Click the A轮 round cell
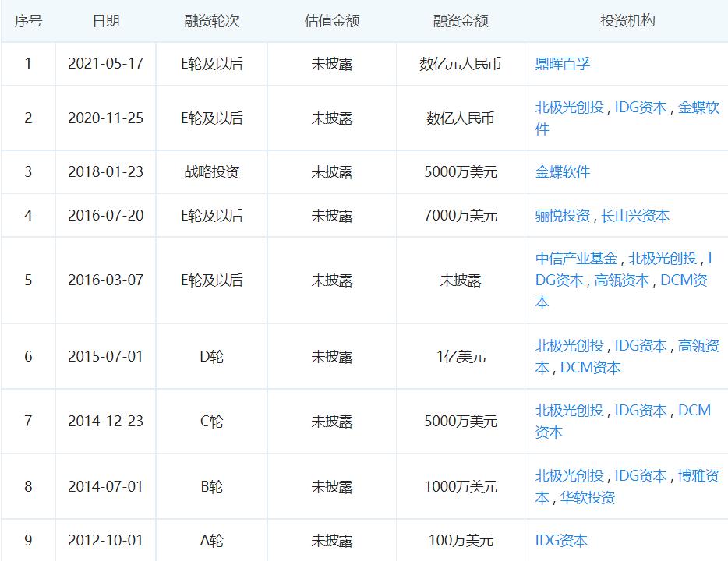This screenshot has width=728, height=561. pyautogui.click(x=212, y=541)
